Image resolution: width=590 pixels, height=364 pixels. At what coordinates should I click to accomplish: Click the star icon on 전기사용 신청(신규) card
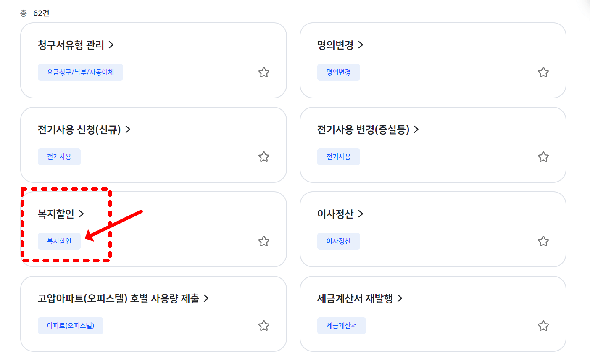click(x=264, y=156)
